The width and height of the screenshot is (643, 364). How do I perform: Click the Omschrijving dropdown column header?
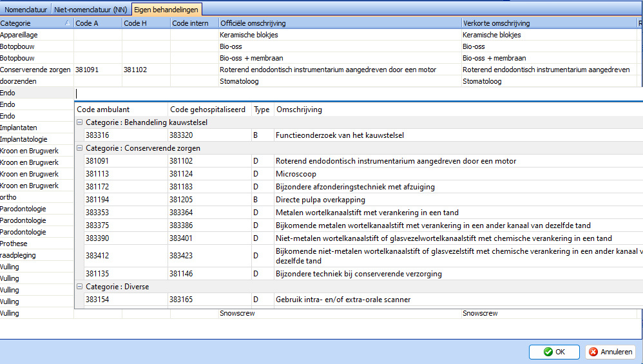pos(459,110)
